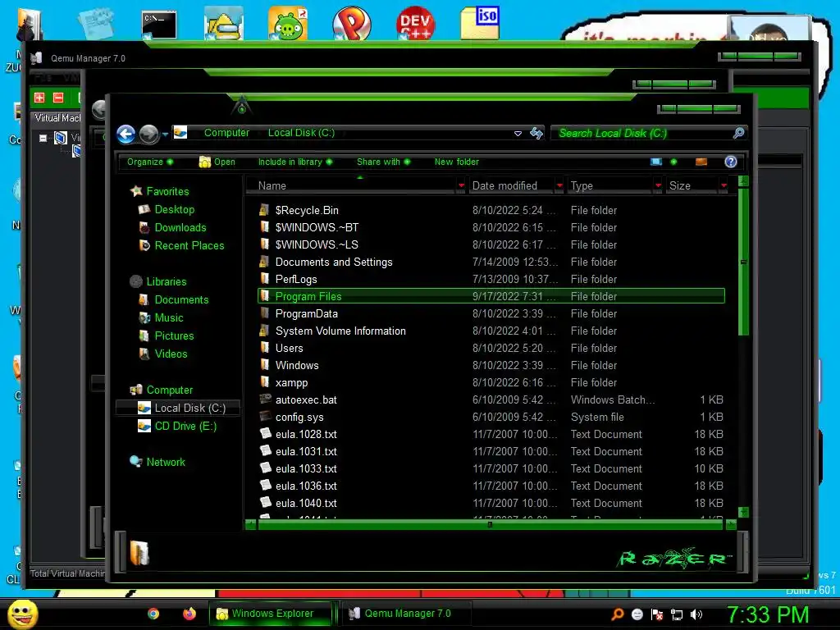Select System Volume Information folder
Viewport: 840px width, 630px height.
pos(340,331)
